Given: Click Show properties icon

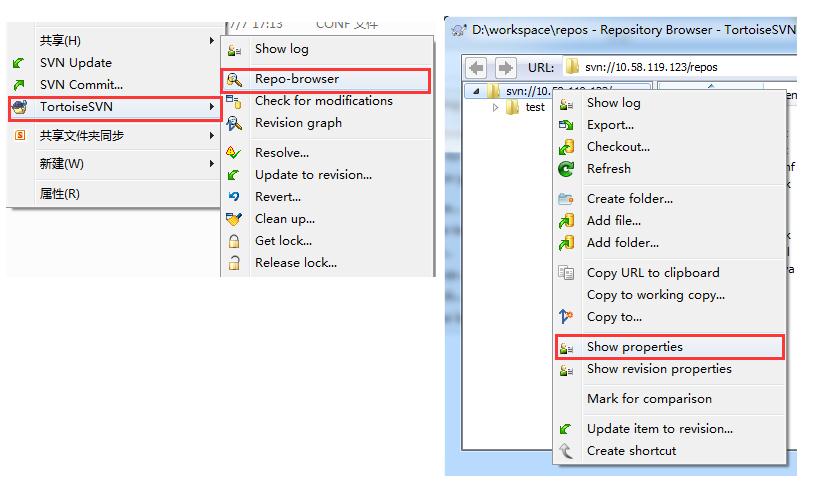Looking at the screenshot, I should (566, 348).
